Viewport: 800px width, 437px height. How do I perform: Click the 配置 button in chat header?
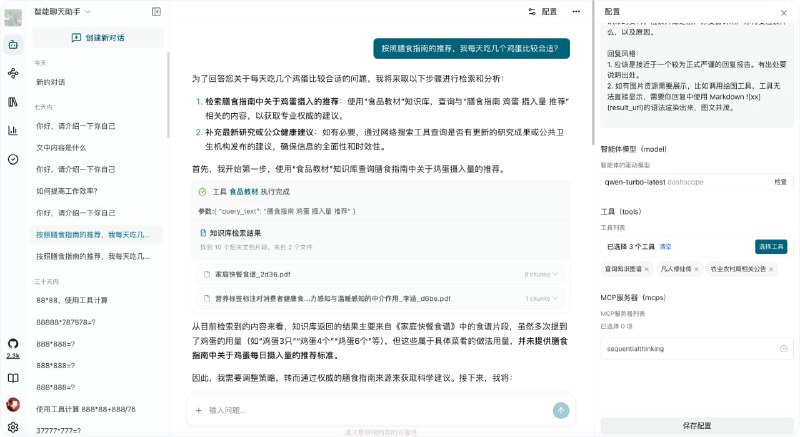543,11
